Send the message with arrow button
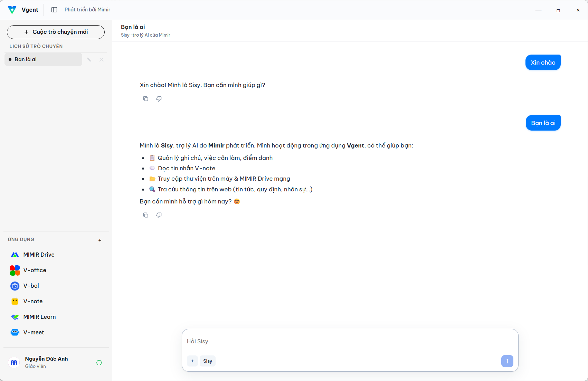 click(507, 361)
